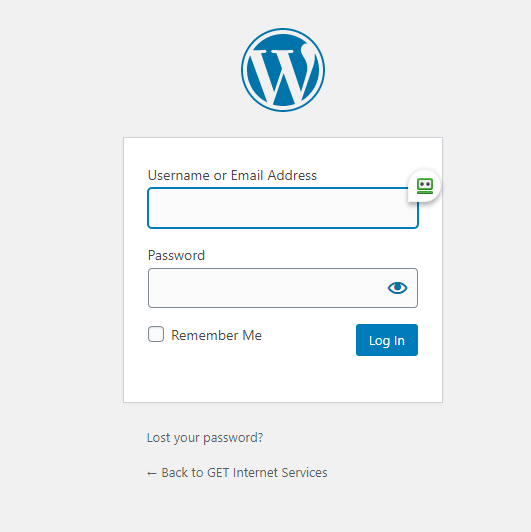Tick the Remember Me checkbox

156,334
